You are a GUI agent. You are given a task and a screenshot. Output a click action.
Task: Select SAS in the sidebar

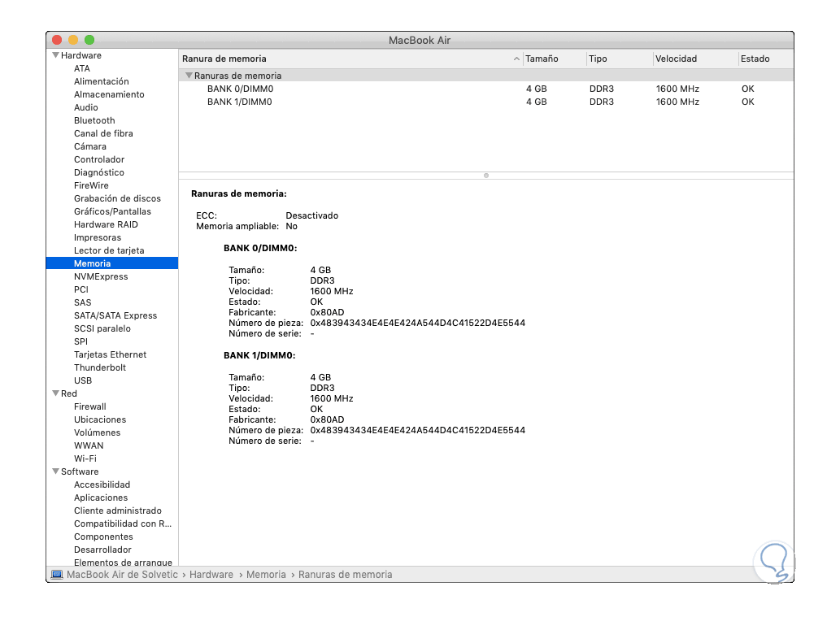point(82,302)
